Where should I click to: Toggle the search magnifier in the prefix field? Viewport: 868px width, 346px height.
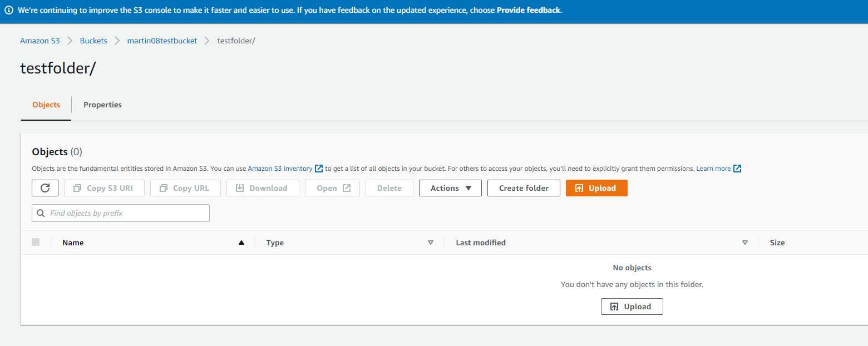pyautogui.click(x=41, y=213)
